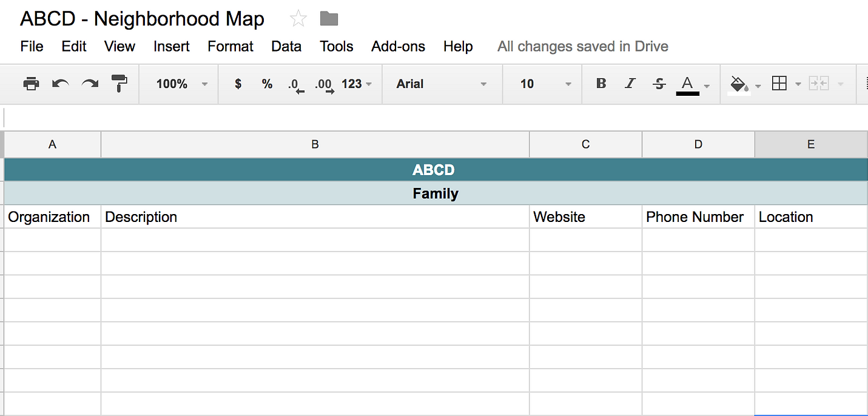Undo the last action
This screenshot has width=868, height=416.
click(60, 84)
